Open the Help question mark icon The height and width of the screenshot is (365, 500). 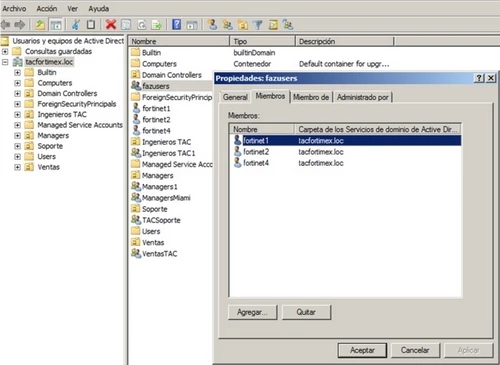pyautogui.click(x=177, y=24)
